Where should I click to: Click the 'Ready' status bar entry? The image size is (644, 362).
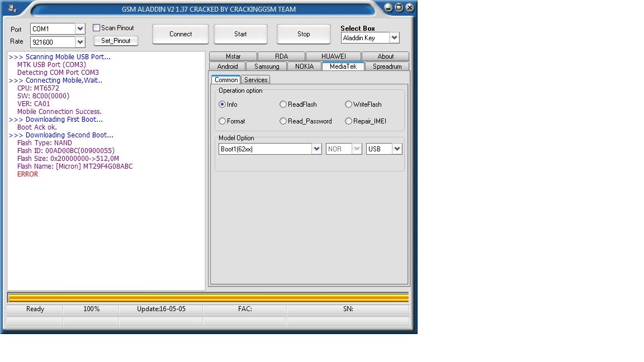coord(35,308)
